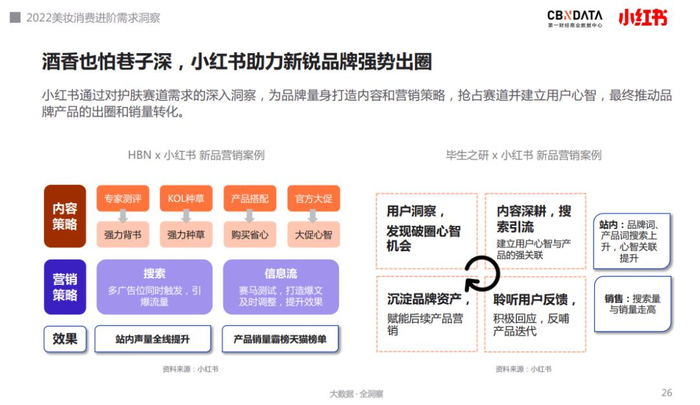
Task: Click the KOL种草 orange box
Action: click(186, 198)
